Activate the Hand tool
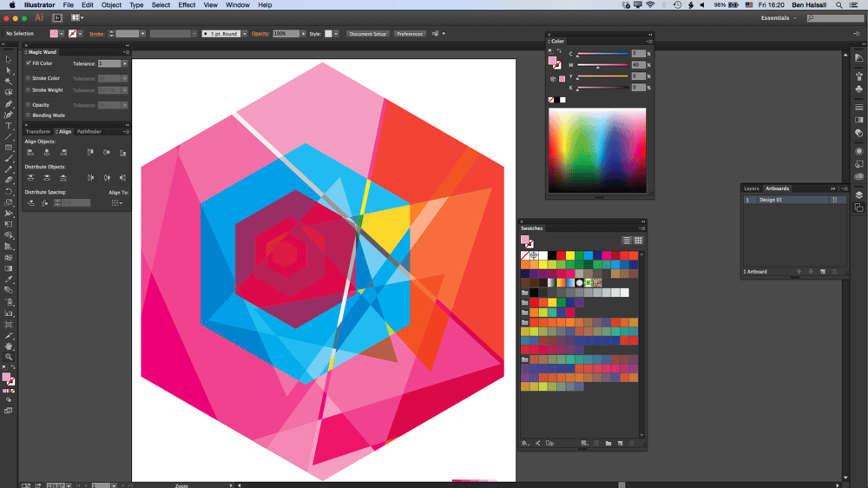The width and height of the screenshot is (868, 488). point(9,346)
